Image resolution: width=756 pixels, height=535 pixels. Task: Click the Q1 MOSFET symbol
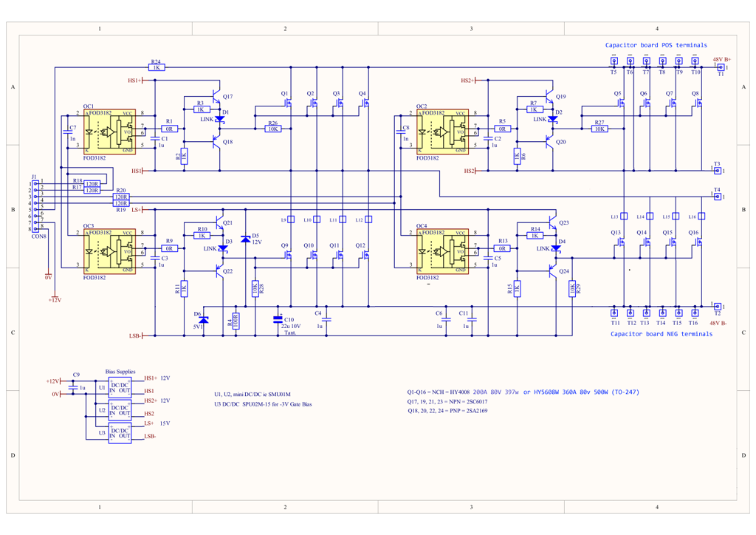pos(289,104)
